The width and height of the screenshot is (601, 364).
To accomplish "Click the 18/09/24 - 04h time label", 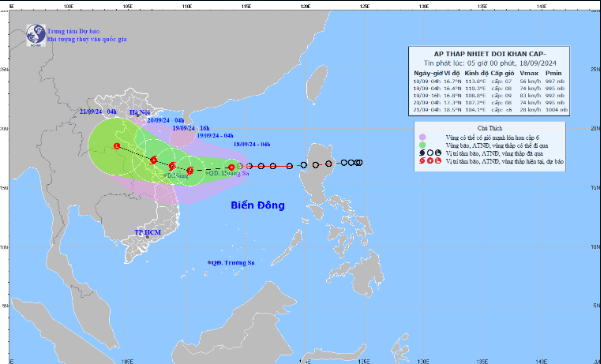I will pos(252,144).
